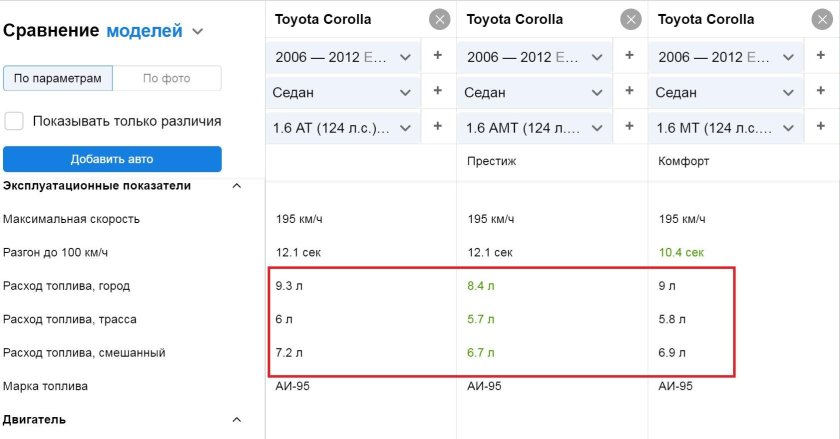Remove the third Toyota Corolla column

point(821,19)
